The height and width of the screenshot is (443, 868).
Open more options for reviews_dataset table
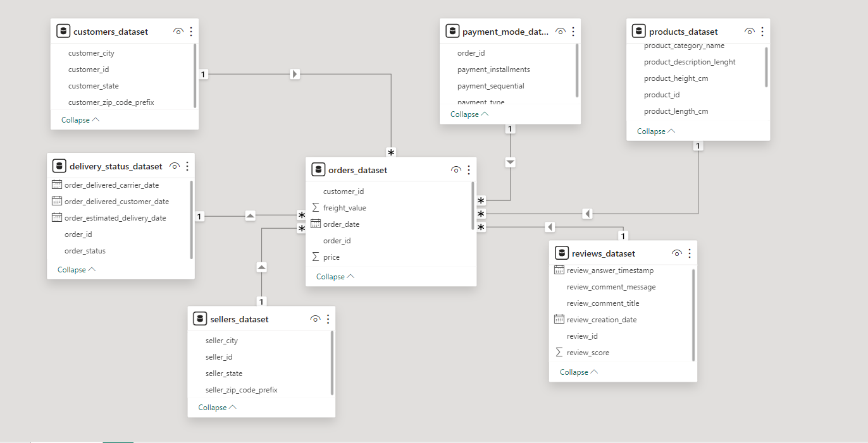click(689, 253)
